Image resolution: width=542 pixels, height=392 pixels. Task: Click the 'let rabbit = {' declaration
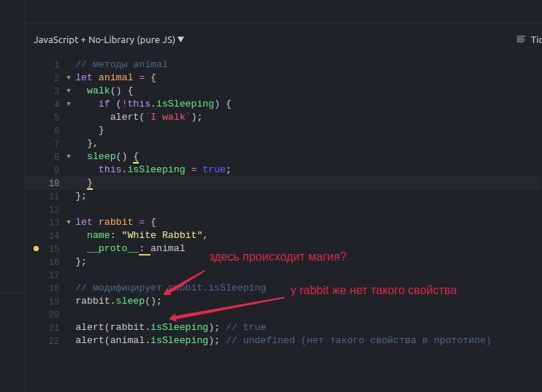(116, 222)
